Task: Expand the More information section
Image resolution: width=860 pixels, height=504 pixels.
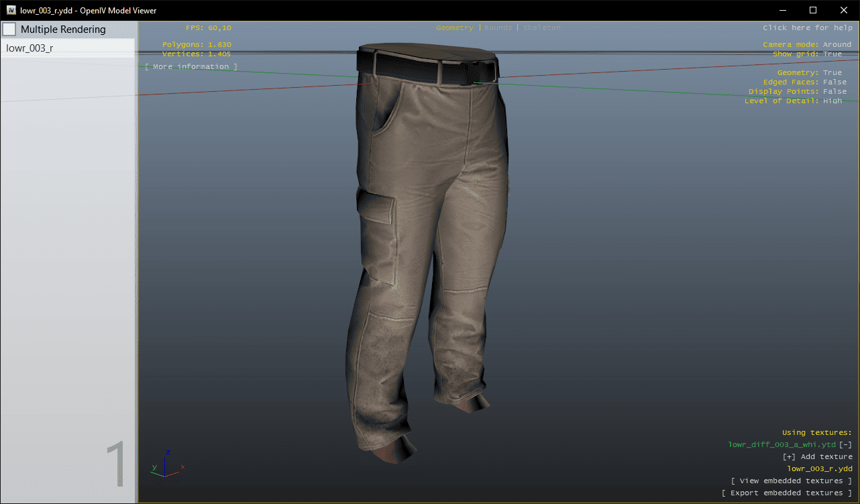Action: pyautogui.click(x=191, y=67)
